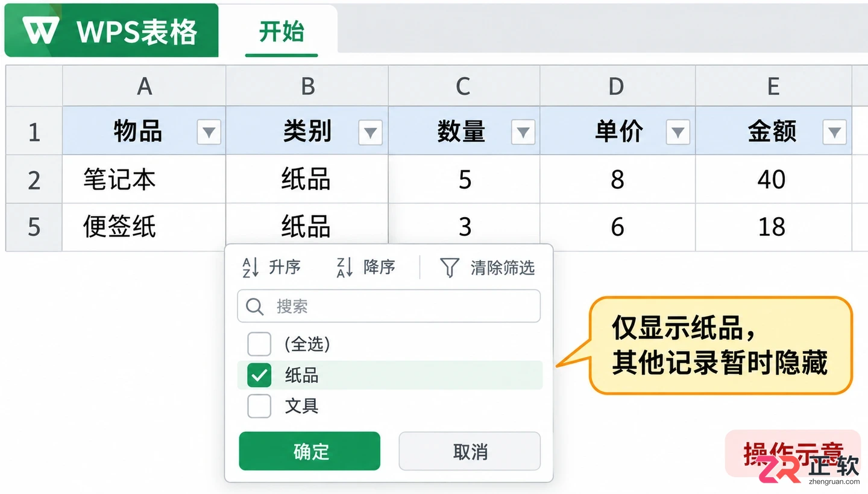Viewport: 868px width, 494px height.
Task: Select column C header
Action: point(464,86)
